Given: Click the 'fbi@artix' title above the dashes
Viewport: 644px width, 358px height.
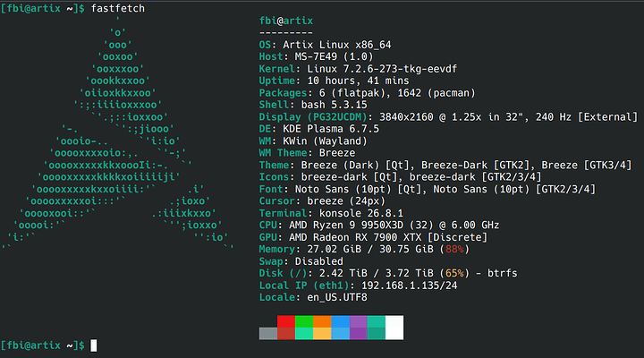Looking at the screenshot, I should [x=286, y=21].
